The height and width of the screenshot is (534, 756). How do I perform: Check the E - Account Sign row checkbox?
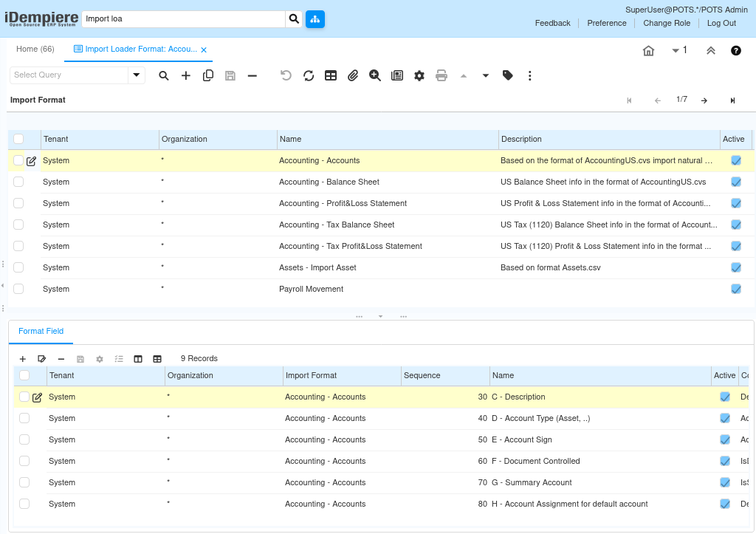[x=24, y=439]
